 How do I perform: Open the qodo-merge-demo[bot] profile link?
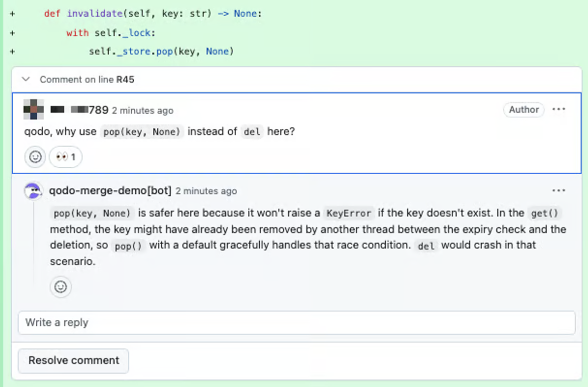click(110, 191)
